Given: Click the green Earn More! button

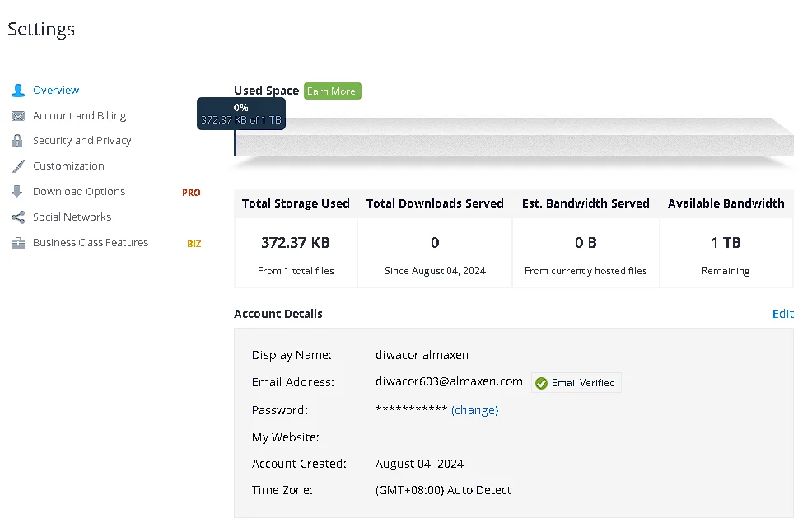Looking at the screenshot, I should [333, 91].
